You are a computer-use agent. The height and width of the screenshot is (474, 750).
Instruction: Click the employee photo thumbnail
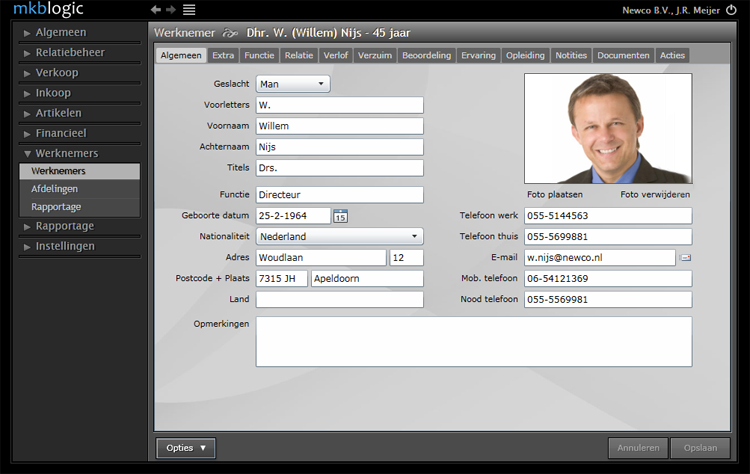607,128
